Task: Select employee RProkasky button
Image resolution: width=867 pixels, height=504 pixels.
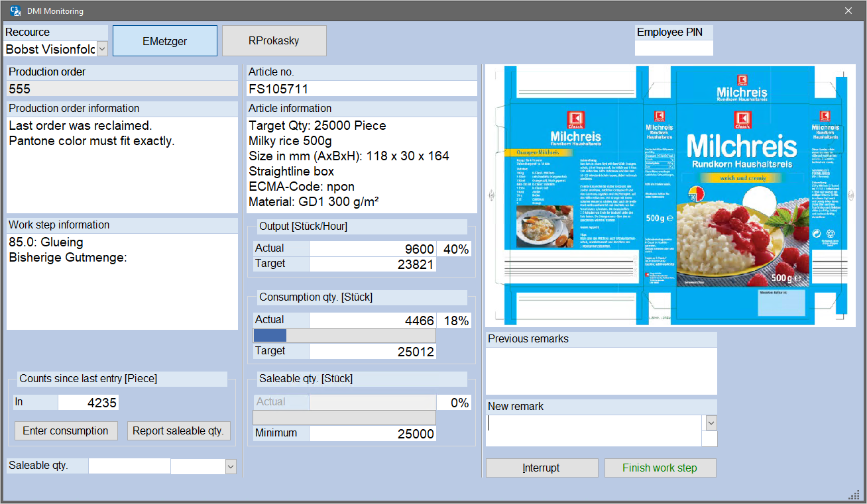Action: (274, 41)
